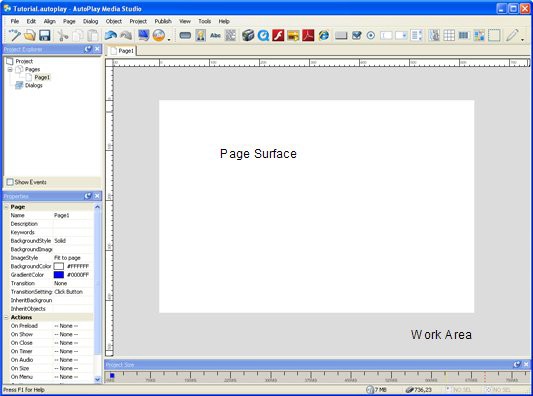Open the Publish menu
Screen dimensions: 533x396
[163, 21]
